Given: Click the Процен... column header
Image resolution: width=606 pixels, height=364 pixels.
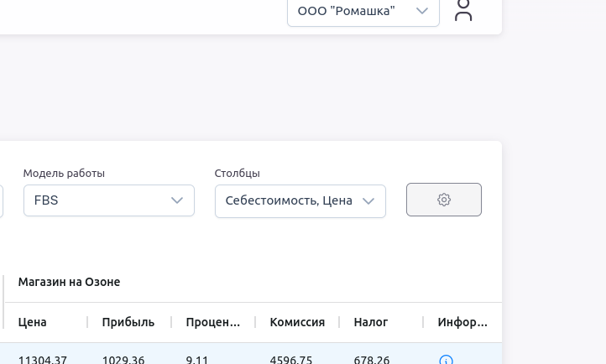Looking at the screenshot, I should click(x=213, y=322).
